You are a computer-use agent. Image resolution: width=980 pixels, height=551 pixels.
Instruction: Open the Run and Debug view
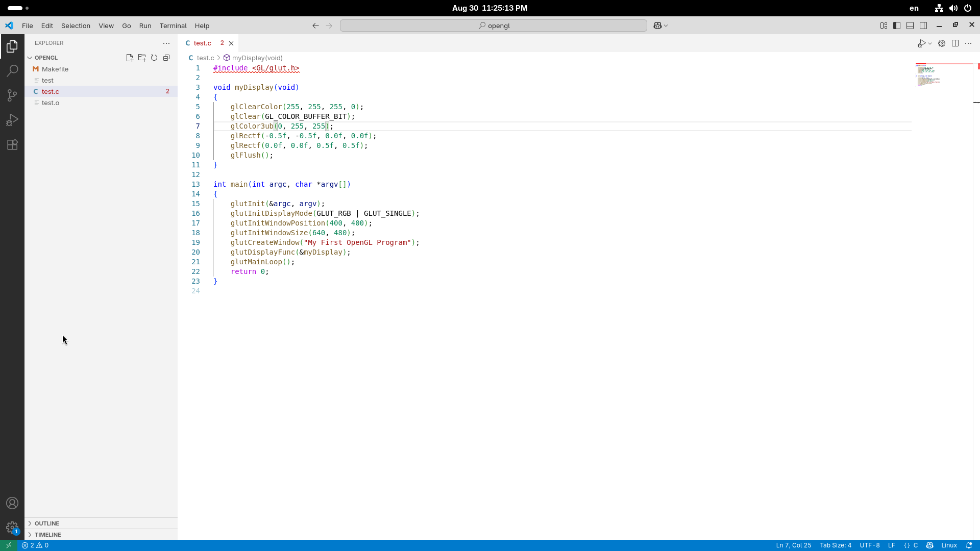point(12,120)
